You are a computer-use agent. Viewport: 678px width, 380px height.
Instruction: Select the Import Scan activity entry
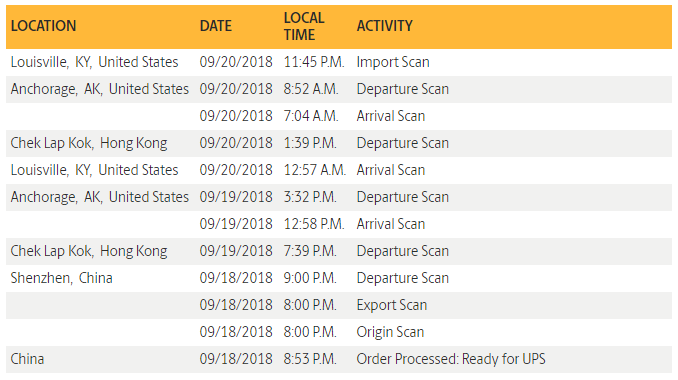coord(393,62)
